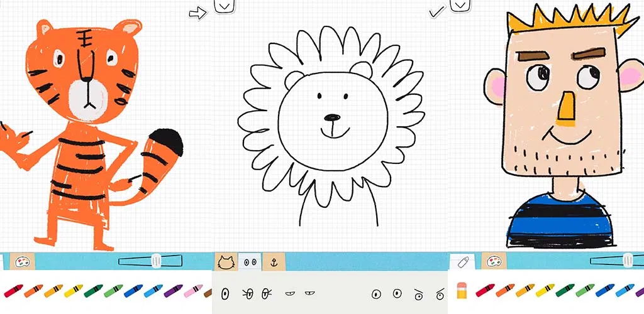
Task: Open the anchor sticker tab
Action: click(274, 262)
